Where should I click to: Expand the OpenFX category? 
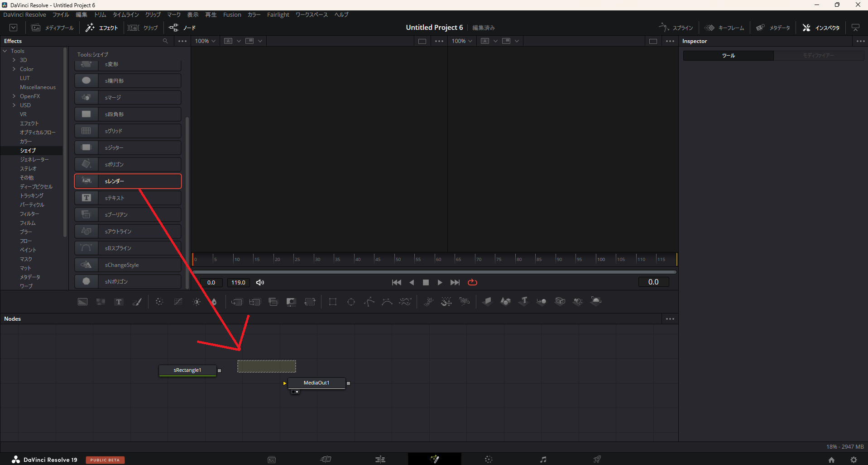point(14,96)
